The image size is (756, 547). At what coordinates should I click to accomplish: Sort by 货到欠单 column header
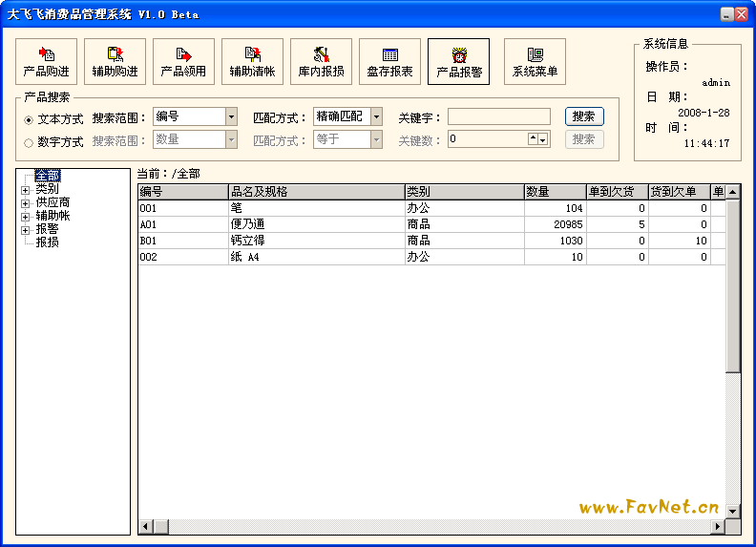[x=680, y=192]
